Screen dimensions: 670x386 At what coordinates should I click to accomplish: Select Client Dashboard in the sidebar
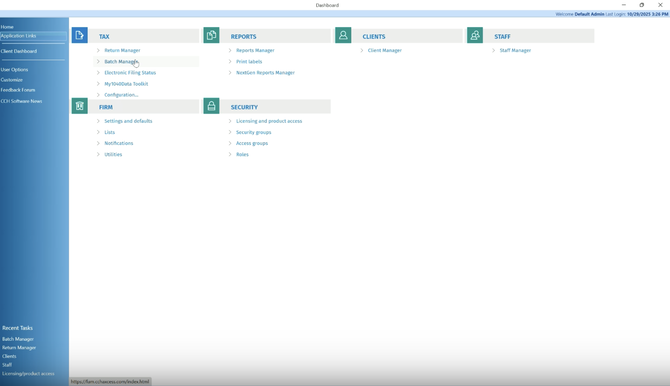pyautogui.click(x=19, y=51)
